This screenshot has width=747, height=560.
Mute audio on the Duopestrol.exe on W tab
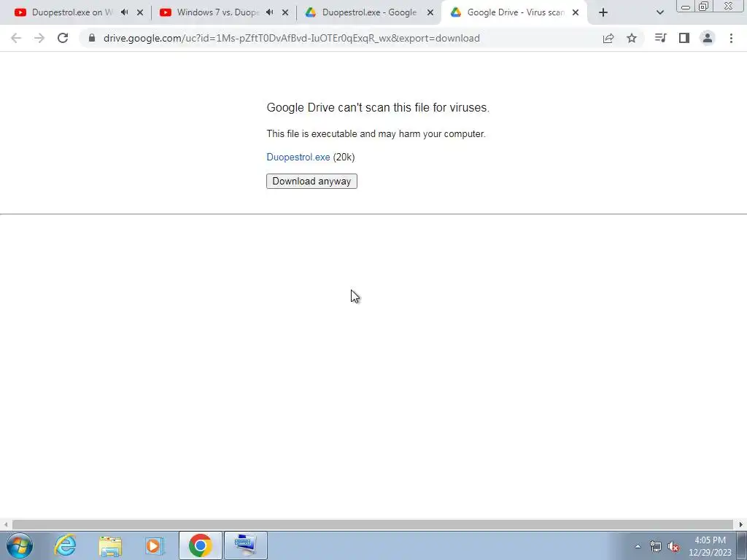(125, 12)
